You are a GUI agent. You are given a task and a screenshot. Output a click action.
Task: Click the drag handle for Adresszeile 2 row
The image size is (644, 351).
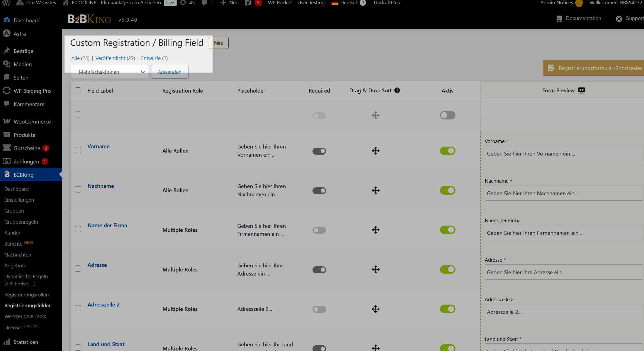coord(376,309)
